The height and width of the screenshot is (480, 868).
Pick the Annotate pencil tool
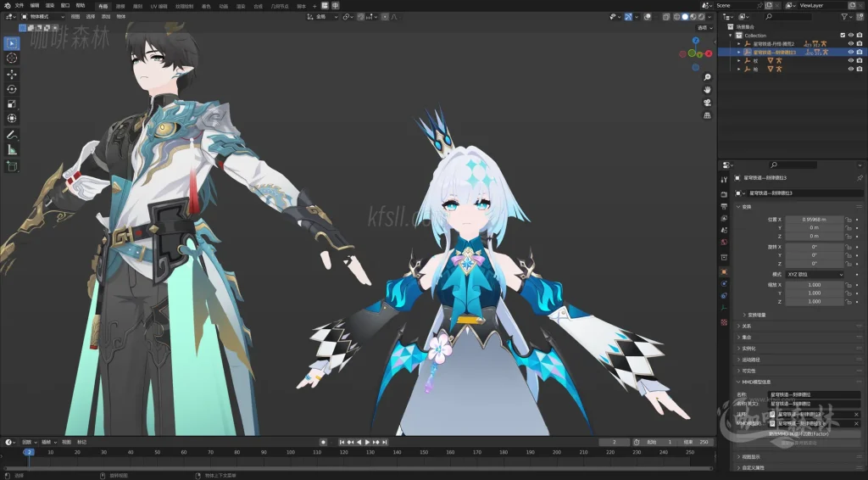(x=12, y=135)
